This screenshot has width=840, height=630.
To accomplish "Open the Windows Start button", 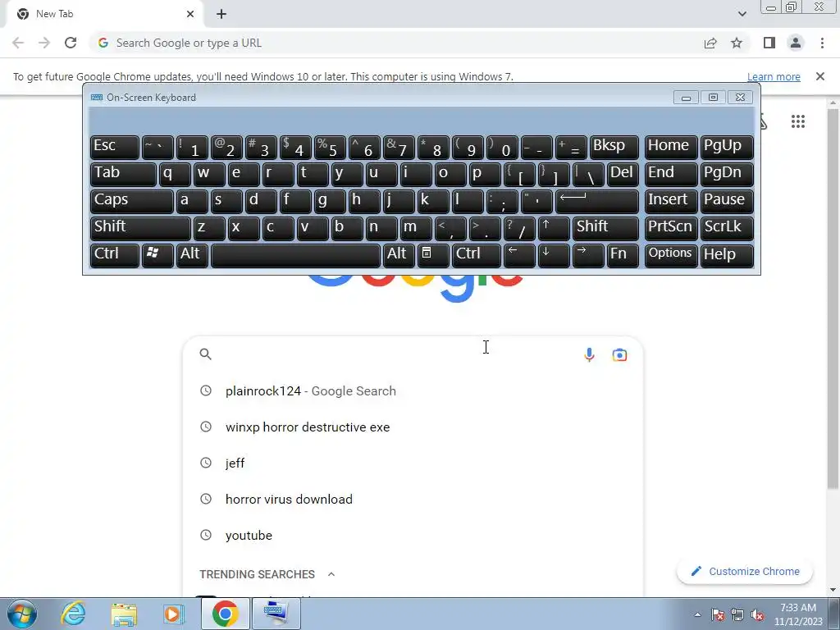I will click(22, 614).
